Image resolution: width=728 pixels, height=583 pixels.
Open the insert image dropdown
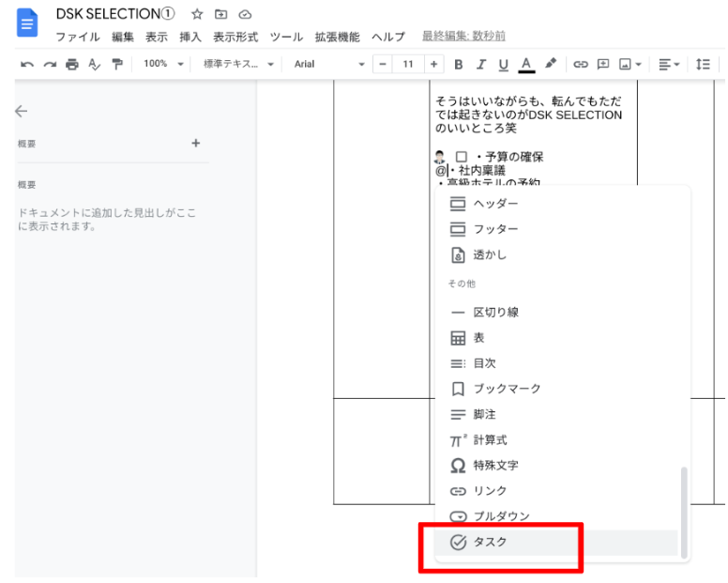coord(630,64)
